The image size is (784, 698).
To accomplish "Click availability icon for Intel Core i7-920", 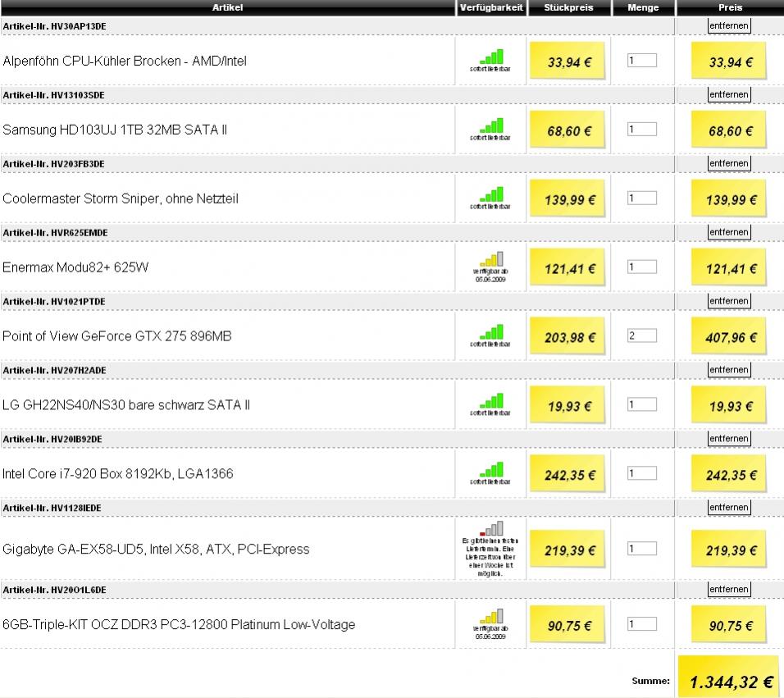I will click(491, 469).
